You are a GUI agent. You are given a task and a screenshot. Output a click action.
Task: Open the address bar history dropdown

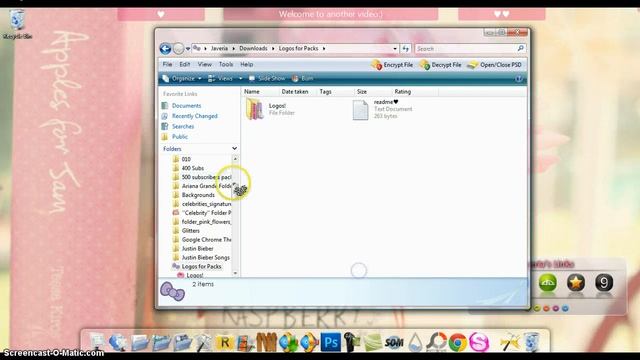click(x=395, y=49)
